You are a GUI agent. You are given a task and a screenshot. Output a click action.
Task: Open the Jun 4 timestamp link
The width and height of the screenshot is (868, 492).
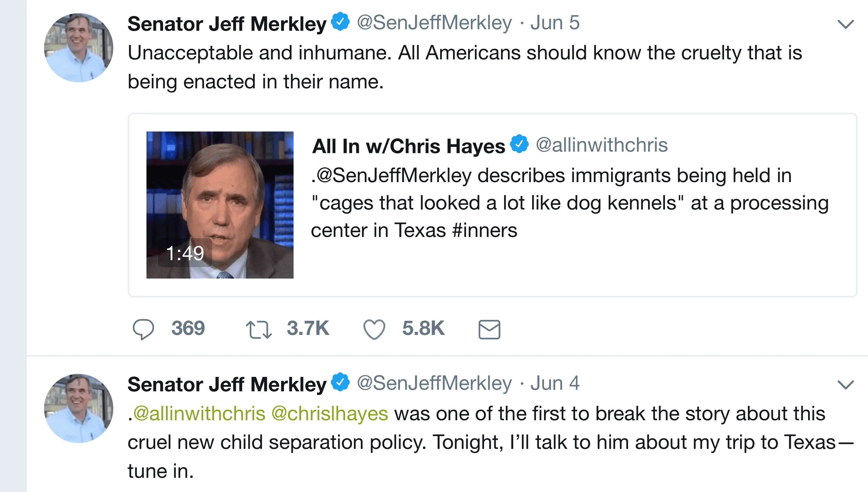click(x=555, y=383)
